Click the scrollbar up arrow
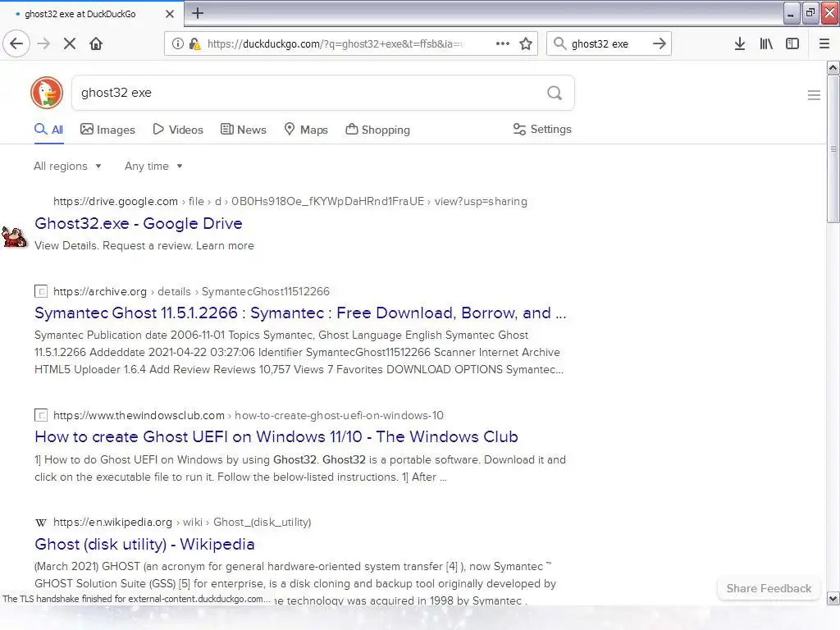Screen dimensions: 840x630 [833, 67]
